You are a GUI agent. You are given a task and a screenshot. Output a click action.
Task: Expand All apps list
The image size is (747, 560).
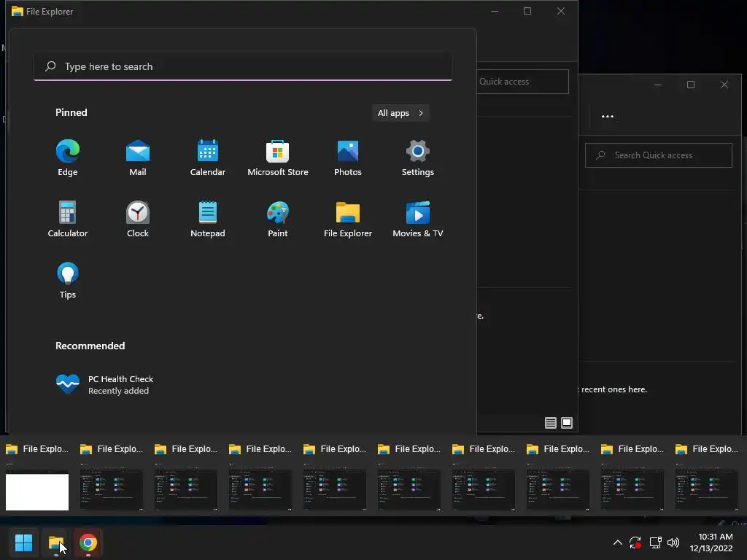(400, 113)
